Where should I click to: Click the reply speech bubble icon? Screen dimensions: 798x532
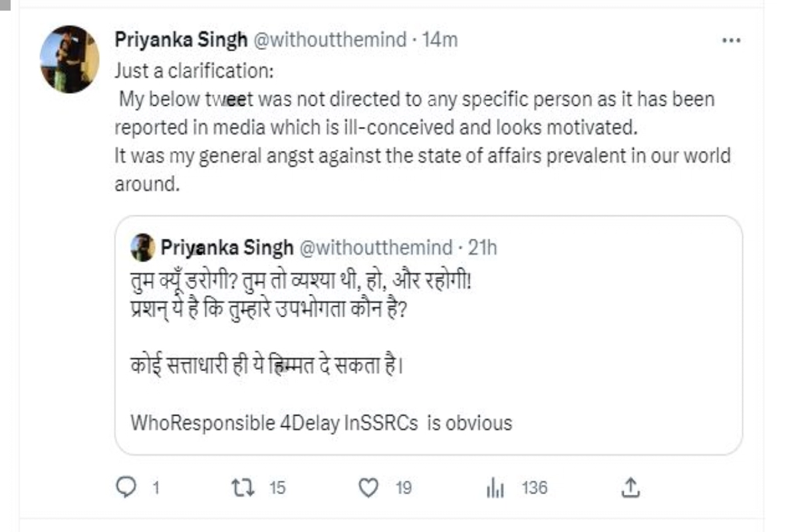[x=126, y=488]
